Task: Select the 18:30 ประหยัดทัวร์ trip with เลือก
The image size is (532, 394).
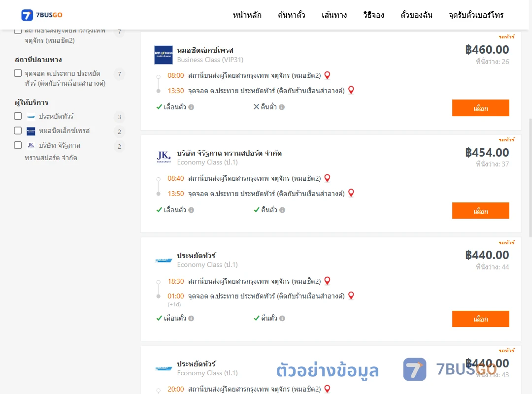Action: click(x=480, y=319)
